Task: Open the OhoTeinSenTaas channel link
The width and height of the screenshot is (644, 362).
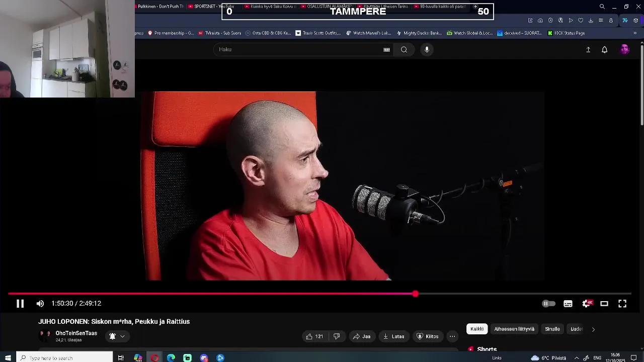Action: click(76, 333)
